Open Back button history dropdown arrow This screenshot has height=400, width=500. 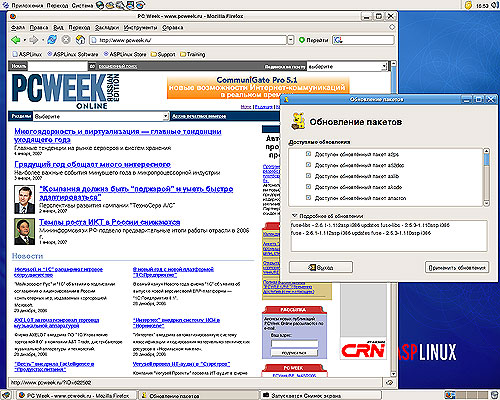(25, 40)
